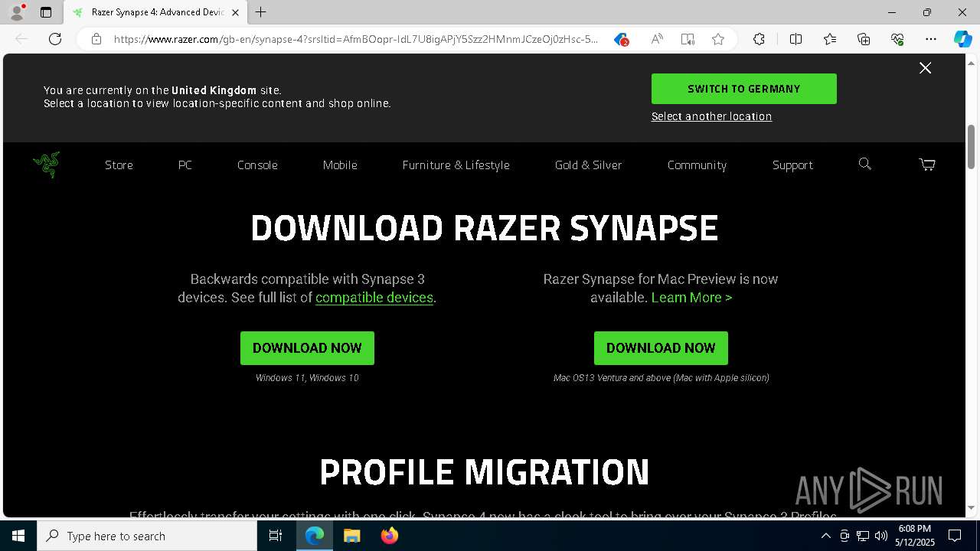
Task: Click the Razer snake logo
Action: tap(47, 165)
